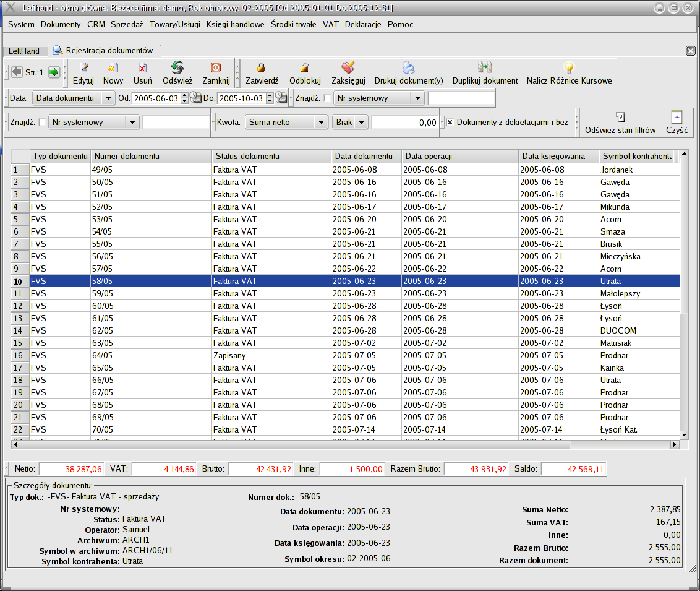Open Deklaracje menu
The width and height of the screenshot is (700, 591).
363,25
